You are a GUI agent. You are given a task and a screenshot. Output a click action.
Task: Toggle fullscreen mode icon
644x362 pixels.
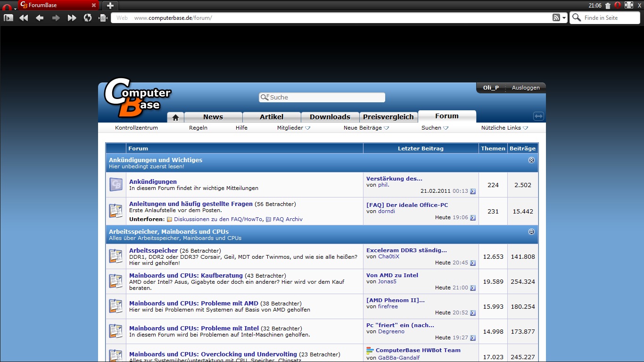628,5
